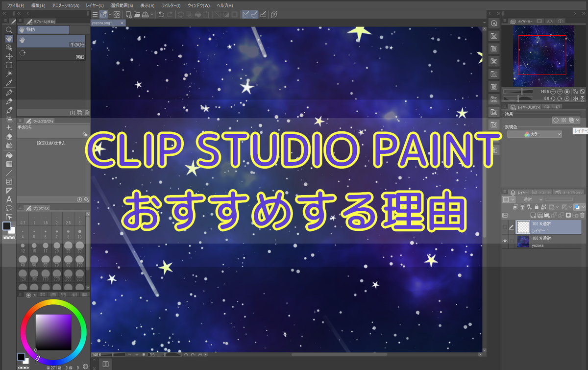Toggle Tone effect in Layer Property
This screenshot has height=370, width=588.
point(563,120)
